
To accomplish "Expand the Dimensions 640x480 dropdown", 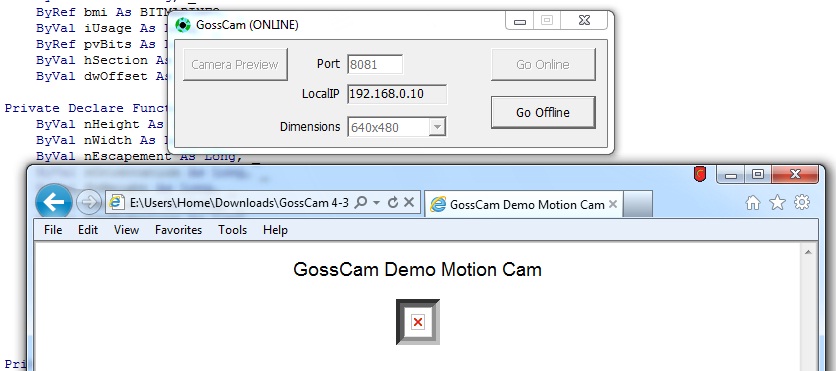I will pos(437,127).
